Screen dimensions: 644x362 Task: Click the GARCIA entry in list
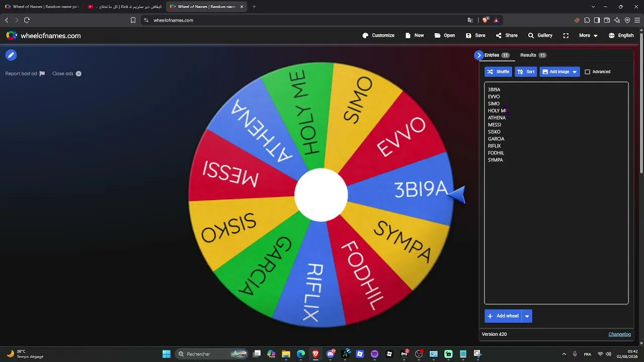click(x=496, y=139)
